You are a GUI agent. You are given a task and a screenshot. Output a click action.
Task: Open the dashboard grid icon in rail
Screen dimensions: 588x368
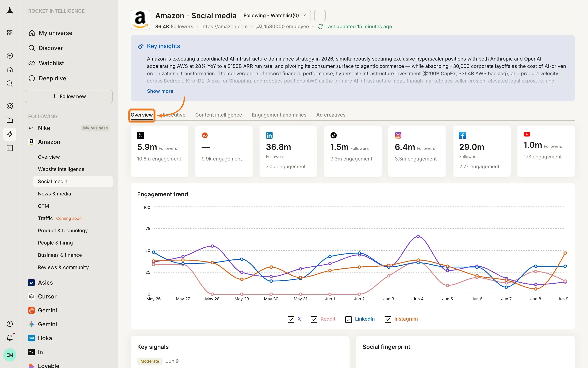[x=10, y=33]
